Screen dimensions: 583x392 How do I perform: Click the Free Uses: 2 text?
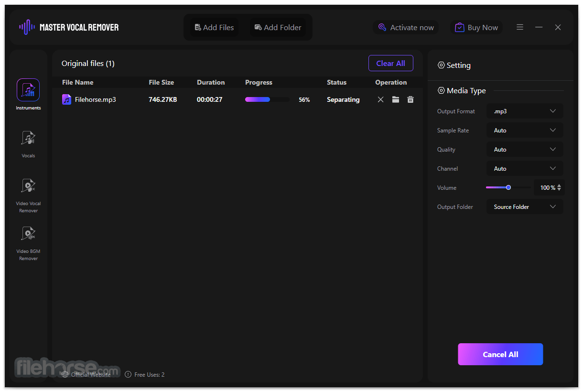click(x=149, y=374)
